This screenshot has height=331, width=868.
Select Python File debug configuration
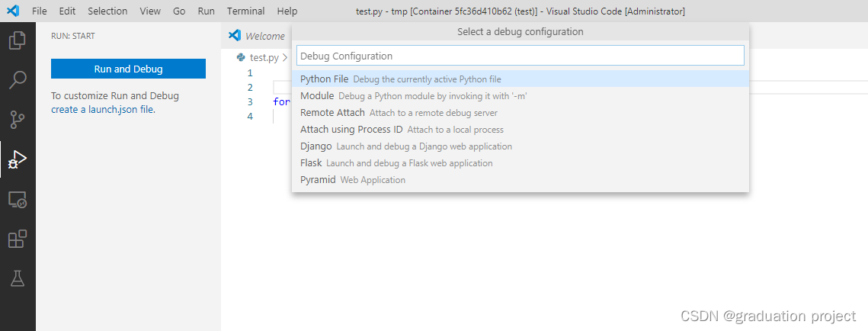coord(520,79)
